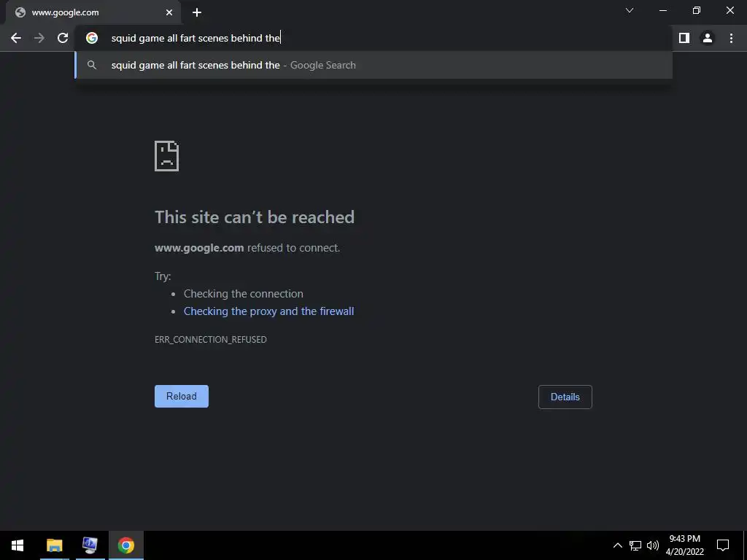Screen dimensions: 747x560
Task: Open the notification center icon
Action: tap(723, 545)
